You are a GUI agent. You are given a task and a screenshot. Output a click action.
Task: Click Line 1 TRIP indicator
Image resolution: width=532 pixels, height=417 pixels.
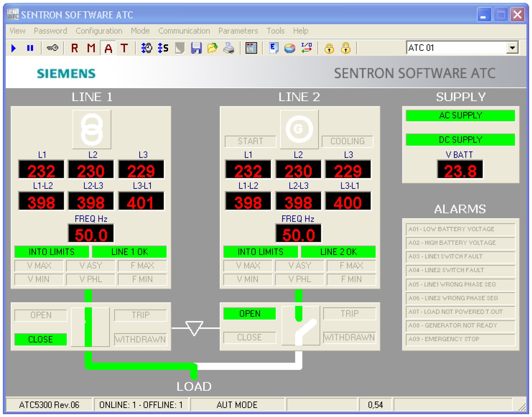[140, 315]
